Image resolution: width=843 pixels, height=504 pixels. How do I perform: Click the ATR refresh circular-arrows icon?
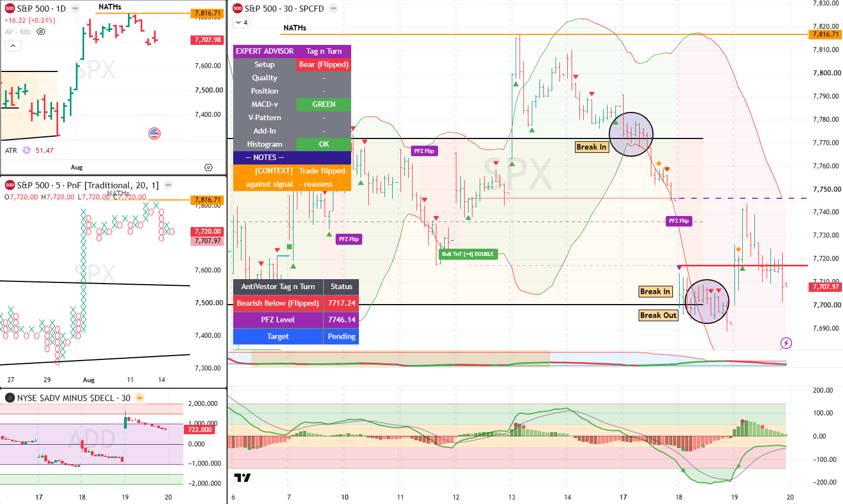click(26, 150)
